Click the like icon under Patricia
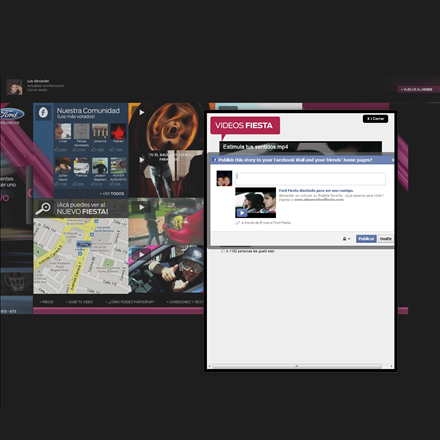This screenshot has width=440, height=440. pyautogui.click(x=75, y=184)
